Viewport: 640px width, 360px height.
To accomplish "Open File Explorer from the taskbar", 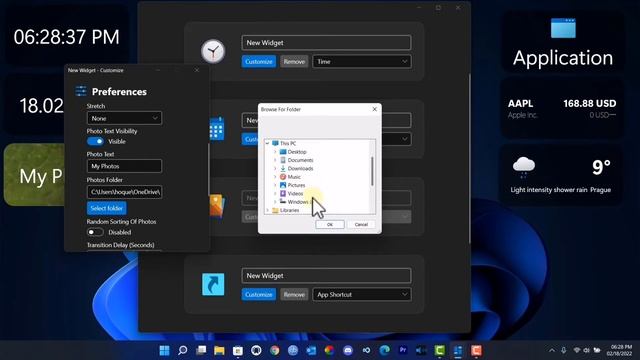I will click(219, 350).
